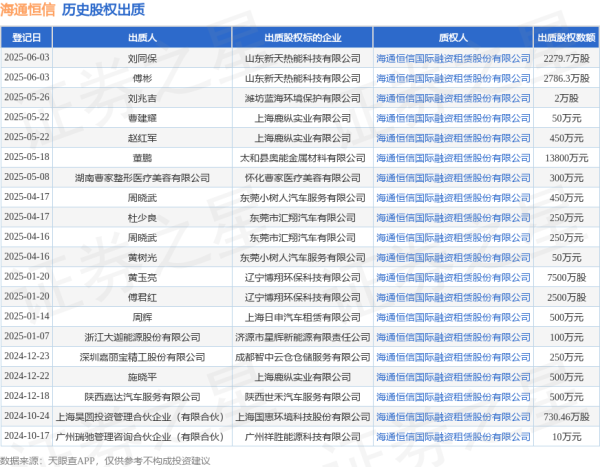Open the 质权人 link in 董鹏's row
600x467 pixels.
[x=453, y=157]
